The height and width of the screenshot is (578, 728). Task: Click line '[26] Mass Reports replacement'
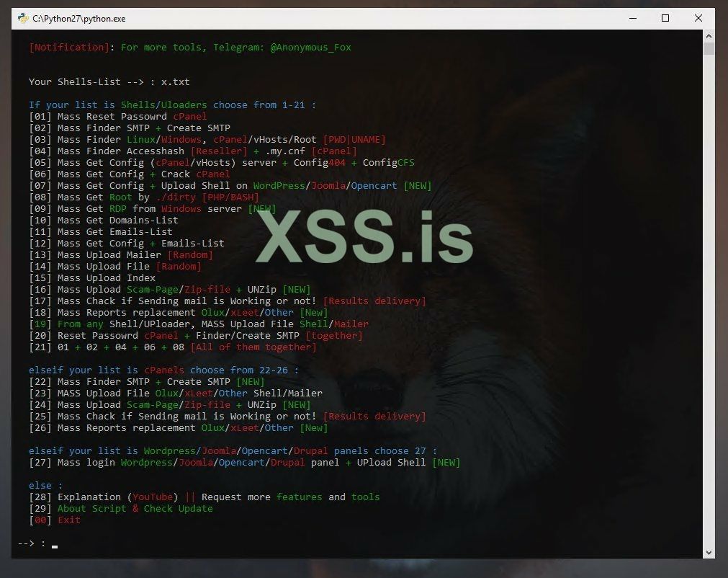coord(179,428)
